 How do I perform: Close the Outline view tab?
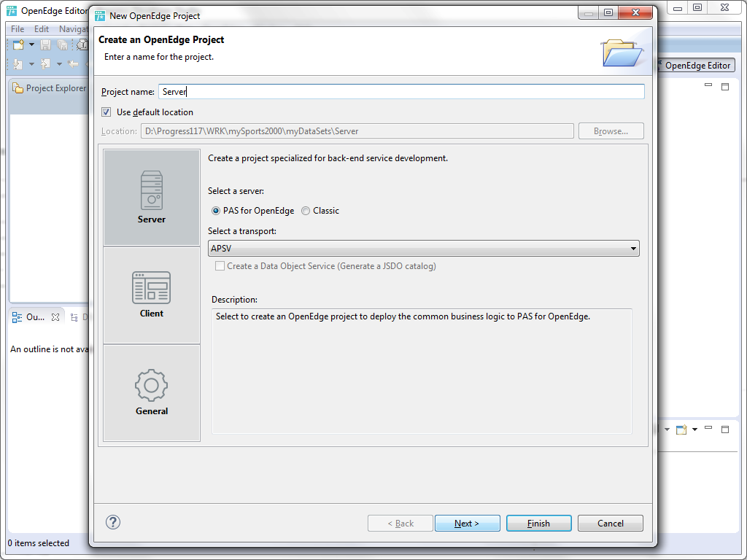[55, 317]
